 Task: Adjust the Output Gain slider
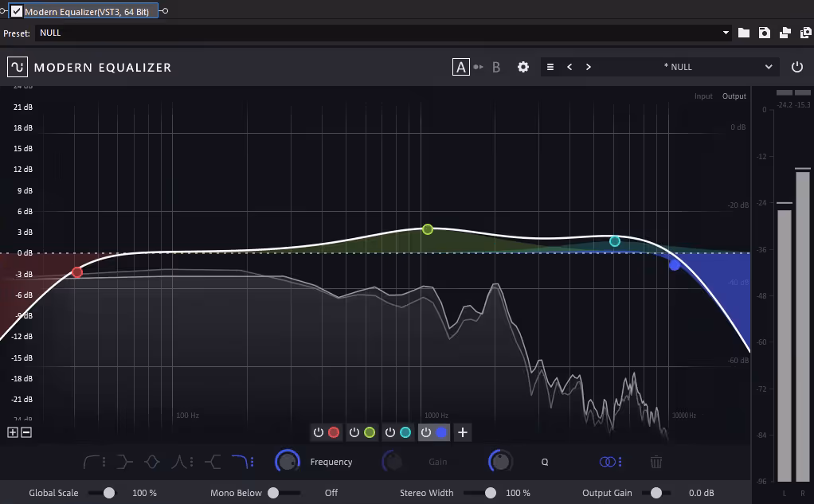point(656,493)
